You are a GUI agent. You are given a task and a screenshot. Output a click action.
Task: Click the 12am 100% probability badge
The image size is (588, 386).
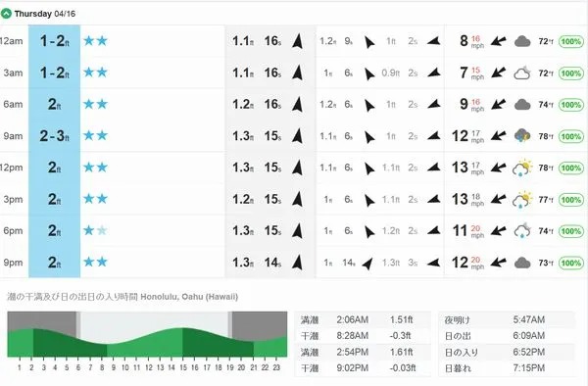[570, 41]
